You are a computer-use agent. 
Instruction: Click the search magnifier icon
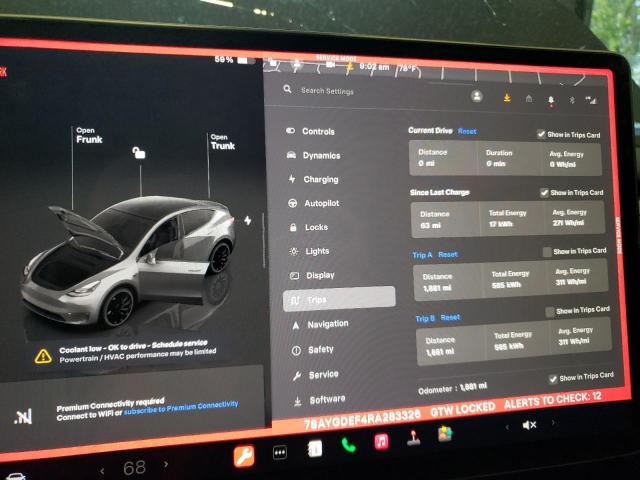[x=287, y=89]
